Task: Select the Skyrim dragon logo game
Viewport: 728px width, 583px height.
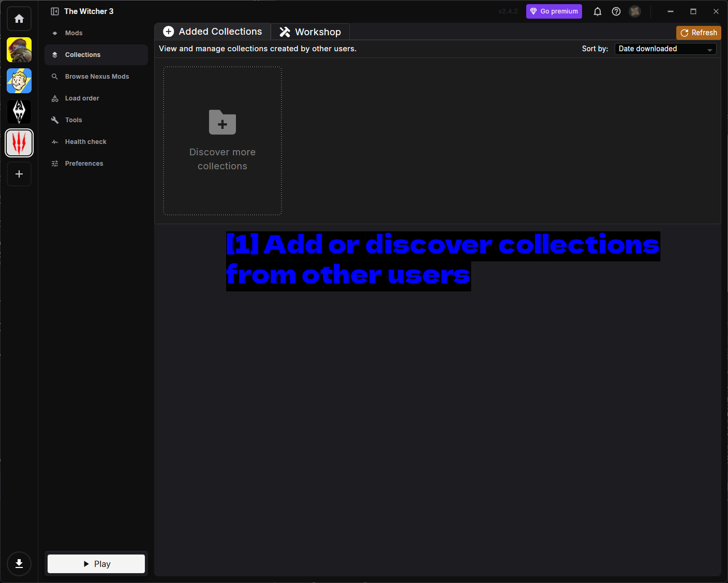Action: point(19,112)
